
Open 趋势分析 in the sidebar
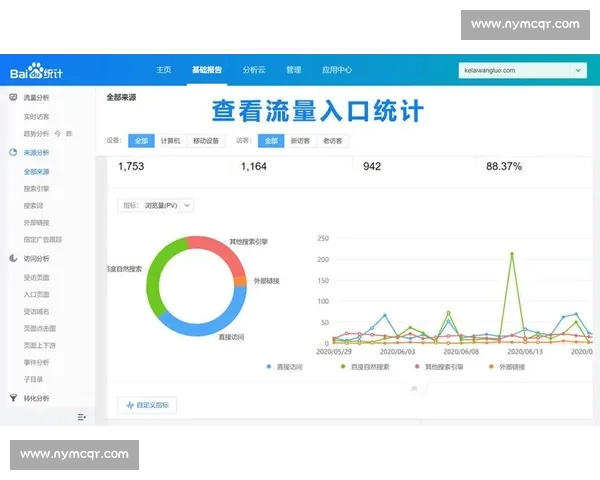coord(36,134)
